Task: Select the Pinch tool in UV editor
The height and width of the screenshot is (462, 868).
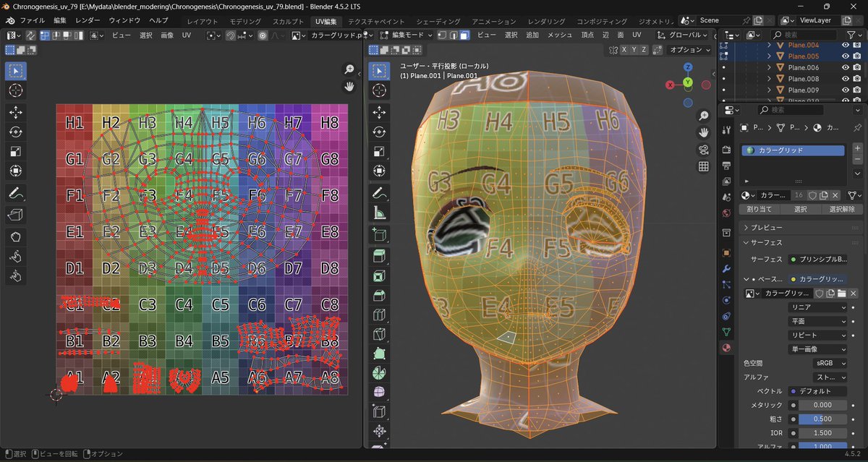Action: [16, 275]
